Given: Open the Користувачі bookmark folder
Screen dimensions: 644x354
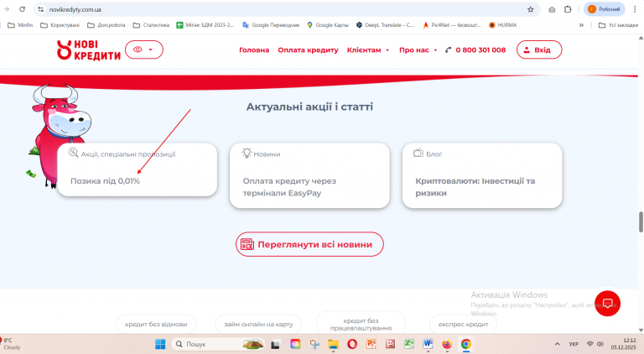Looking at the screenshot, I should tap(60, 25).
